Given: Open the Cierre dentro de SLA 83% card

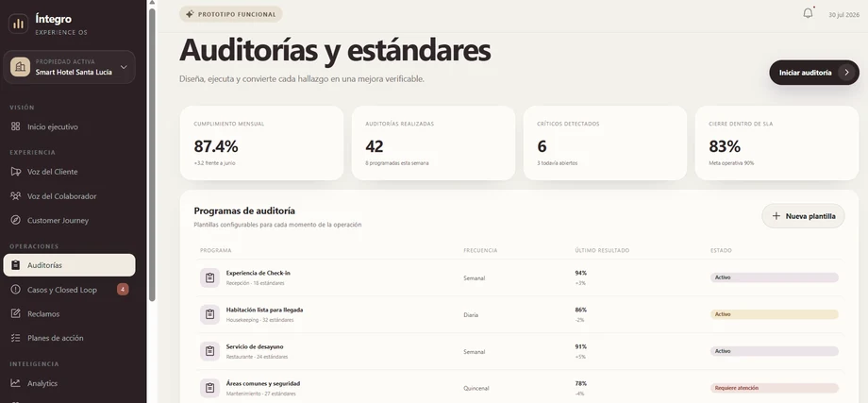Looking at the screenshot, I should pyautogui.click(x=776, y=143).
